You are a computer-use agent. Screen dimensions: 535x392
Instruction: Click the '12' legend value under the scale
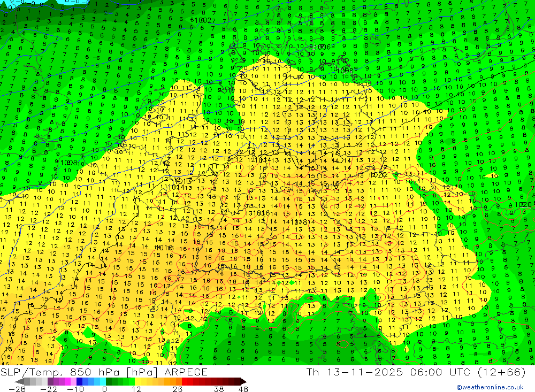pos(136,389)
